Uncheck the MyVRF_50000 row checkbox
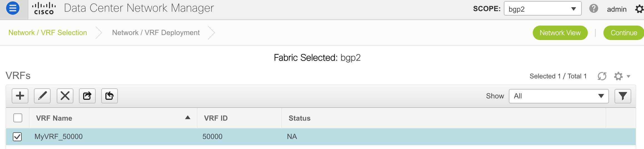 coord(17,137)
